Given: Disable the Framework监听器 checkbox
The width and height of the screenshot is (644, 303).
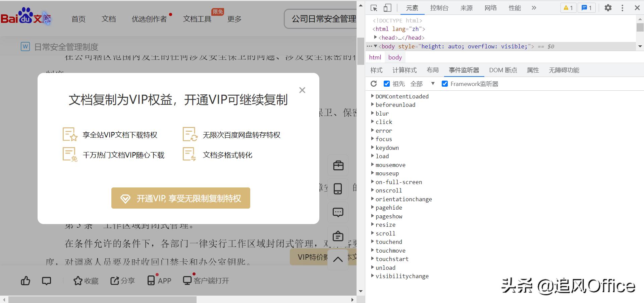Looking at the screenshot, I should coord(445,83).
